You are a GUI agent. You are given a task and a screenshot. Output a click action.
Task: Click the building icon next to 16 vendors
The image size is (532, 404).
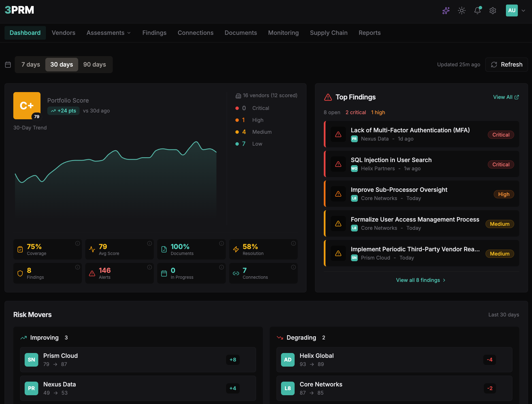(x=238, y=95)
